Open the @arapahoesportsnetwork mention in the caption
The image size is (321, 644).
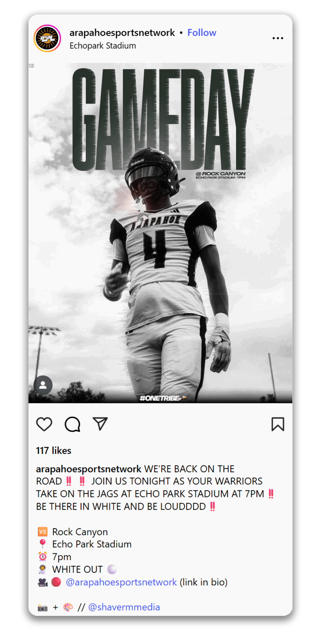point(121,582)
